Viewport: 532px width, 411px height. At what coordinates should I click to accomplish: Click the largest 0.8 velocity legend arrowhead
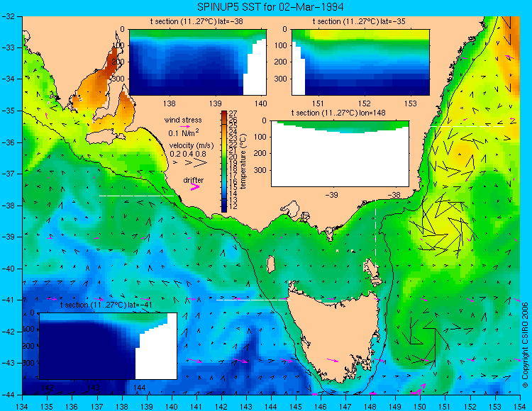(201, 163)
